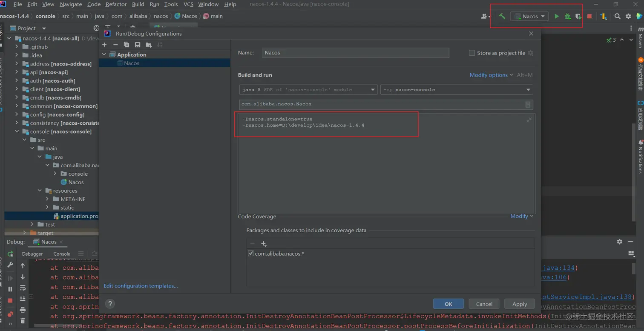The image size is (644, 331).
Task: Go to the next highlighted error with the down chevron
Action: point(632,40)
